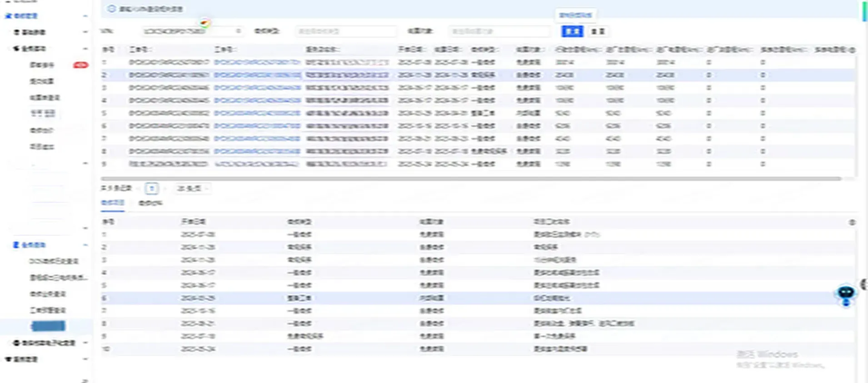
Task: Switch to the second tab above the lower table
Action: pyautogui.click(x=150, y=203)
